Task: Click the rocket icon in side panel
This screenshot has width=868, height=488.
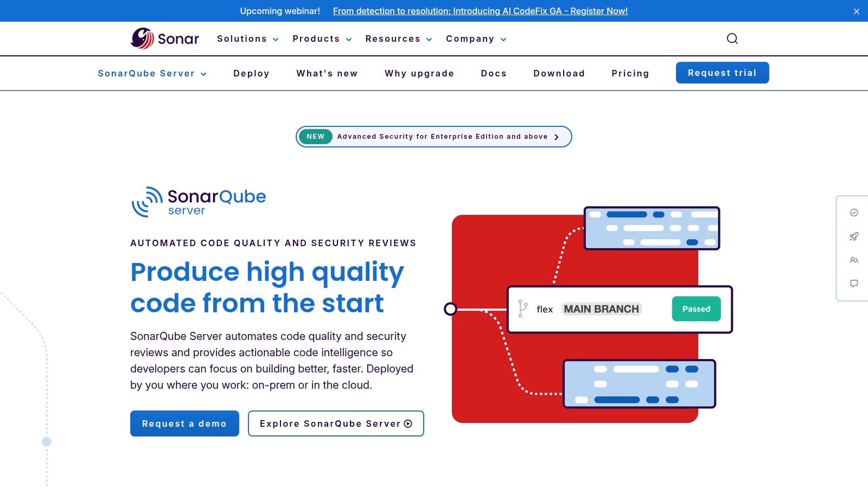Action: pyautogui.click(x=854, y=236)
